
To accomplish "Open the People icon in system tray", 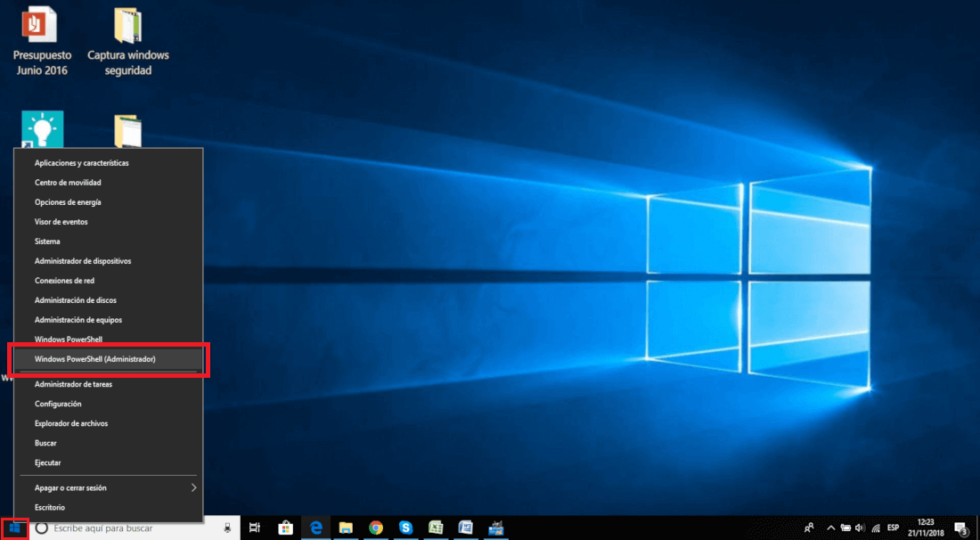I will pos(809,528).
